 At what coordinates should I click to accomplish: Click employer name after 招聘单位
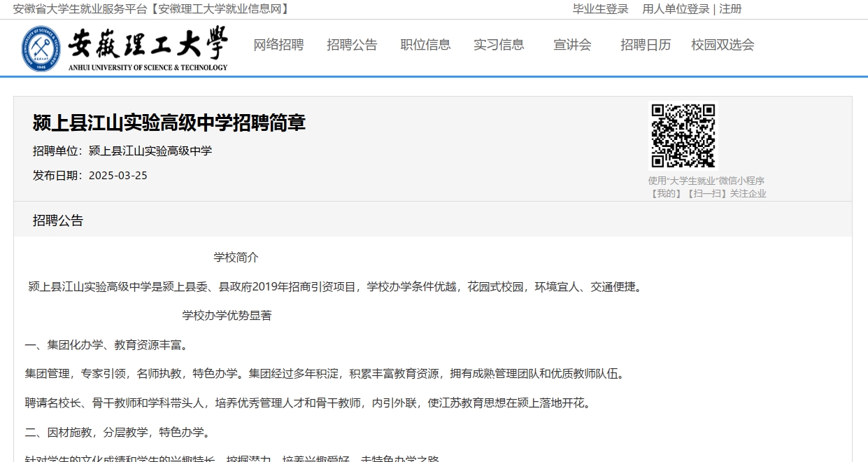pyautogui.click(x=150, y=150)
